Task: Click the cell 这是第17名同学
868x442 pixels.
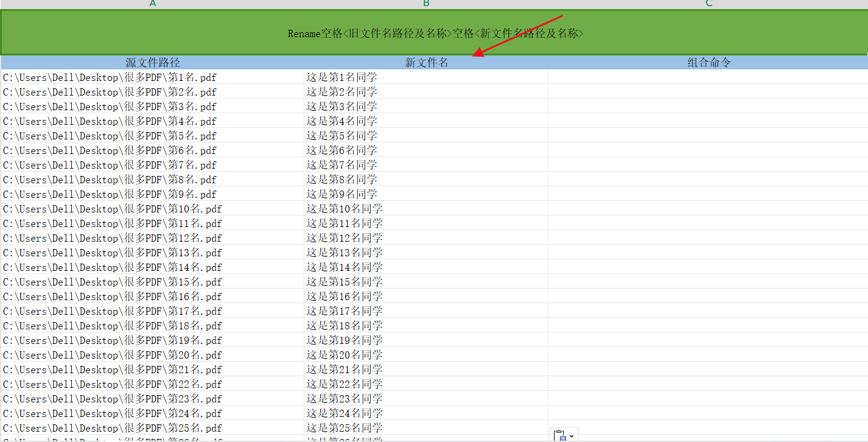Action: pyautogui.click(x=426, y=311)
